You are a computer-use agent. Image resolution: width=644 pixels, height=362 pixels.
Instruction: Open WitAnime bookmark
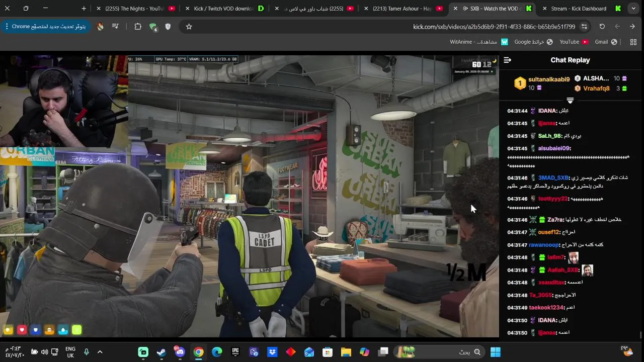pos(478,42)
